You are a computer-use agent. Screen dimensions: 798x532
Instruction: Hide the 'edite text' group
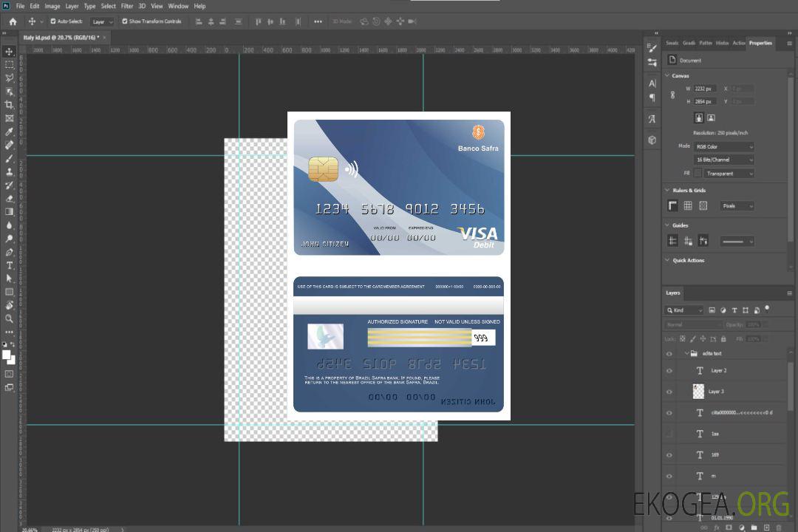pyautogui.click(x=669, y=354)
